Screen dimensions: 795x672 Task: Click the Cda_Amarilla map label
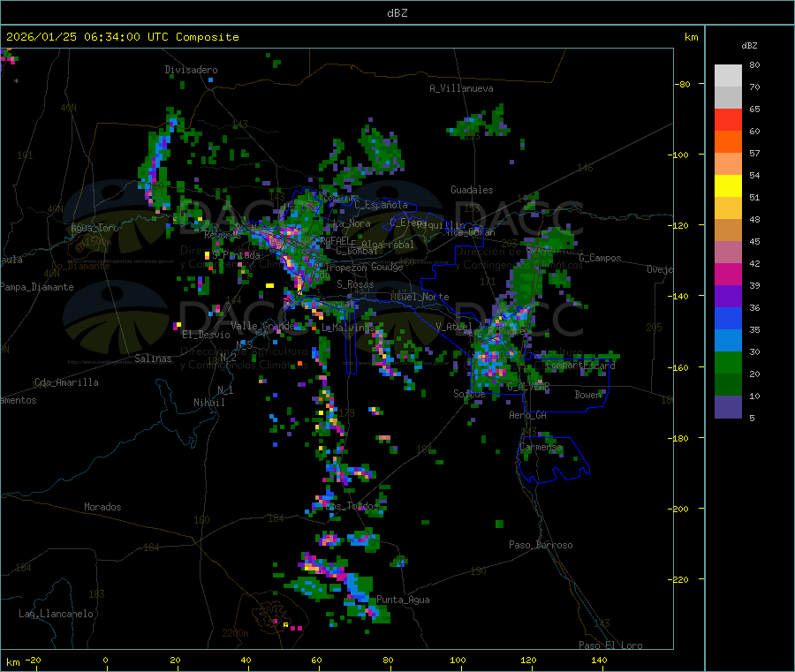coord(66,382)
